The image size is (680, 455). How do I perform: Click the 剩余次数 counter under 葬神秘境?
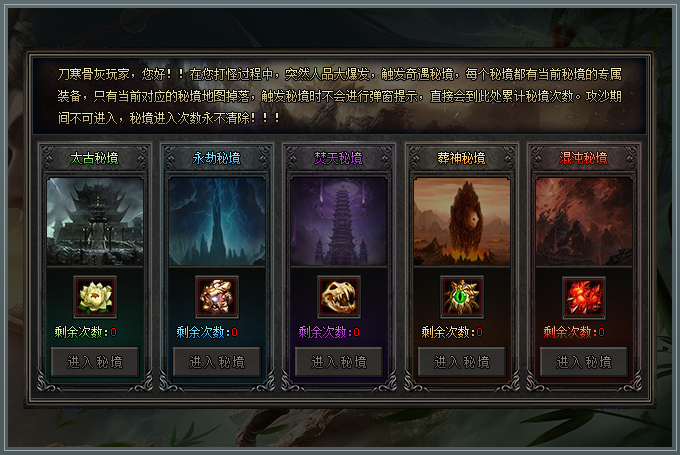tap(452, 332)
